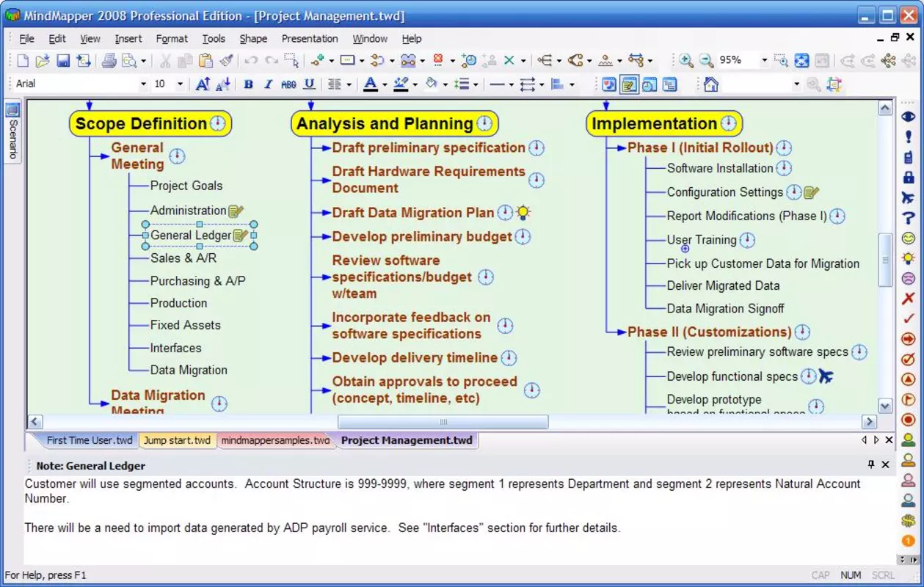Go to home topic with the house icon

710,84
